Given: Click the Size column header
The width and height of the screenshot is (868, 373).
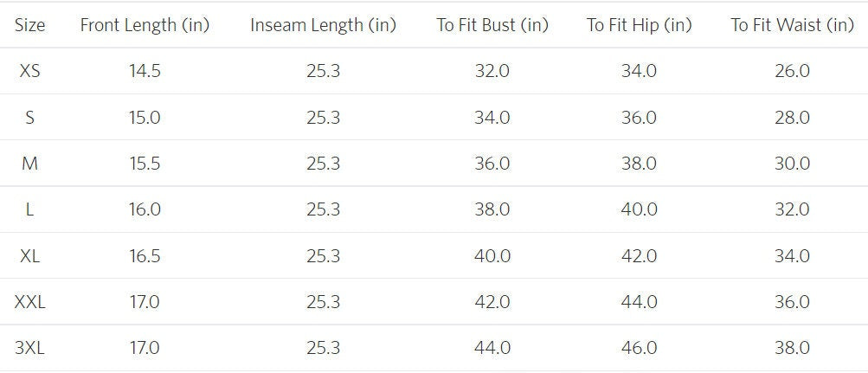Looking at the screenshot, I should (30, 25).
